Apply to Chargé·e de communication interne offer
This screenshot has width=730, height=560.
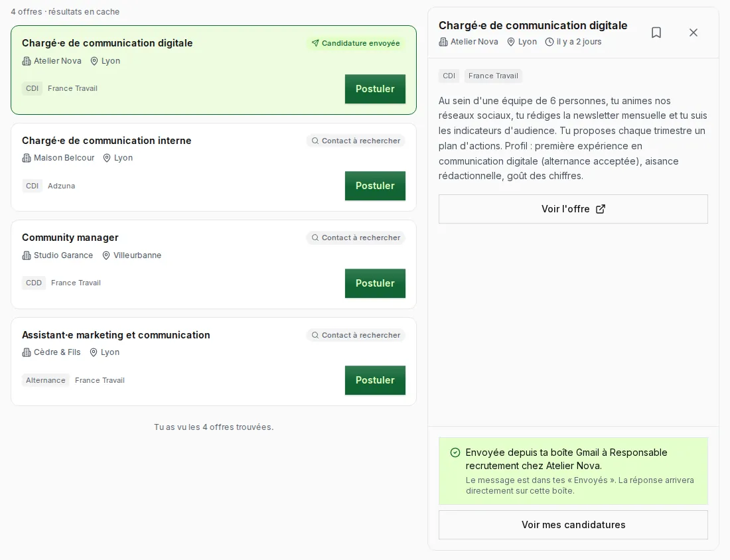[375, 186]
